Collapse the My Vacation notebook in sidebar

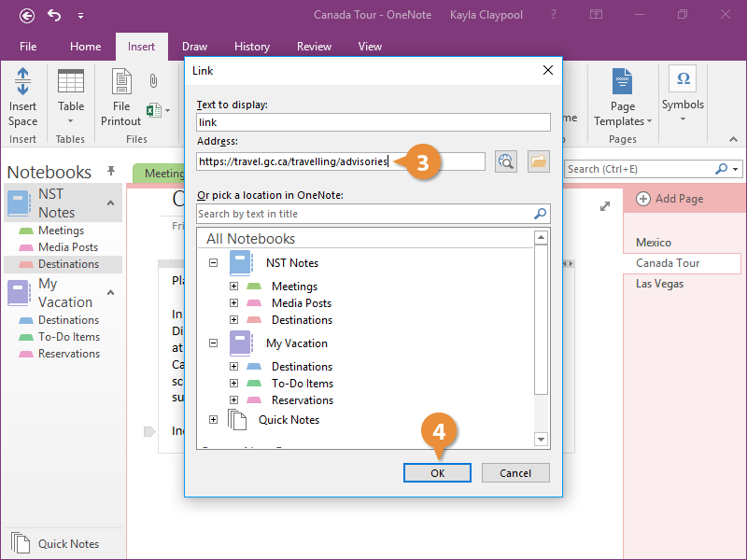click(x=110, y=293)
